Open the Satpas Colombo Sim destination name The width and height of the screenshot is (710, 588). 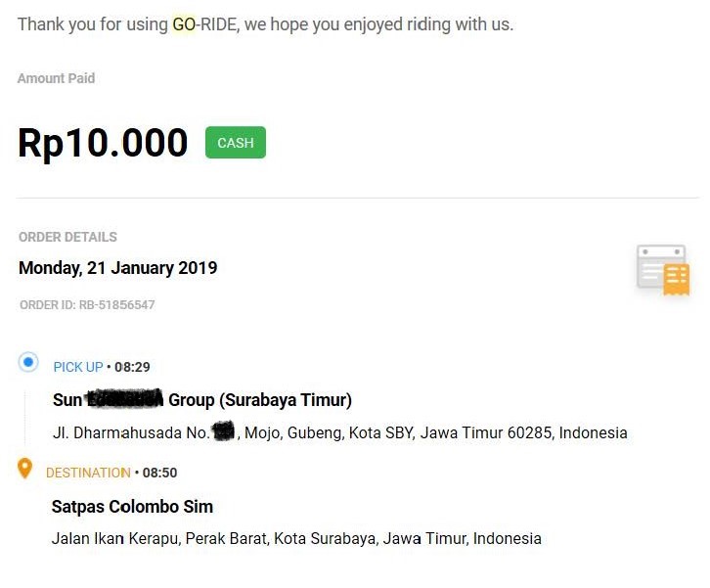point(132,506)
